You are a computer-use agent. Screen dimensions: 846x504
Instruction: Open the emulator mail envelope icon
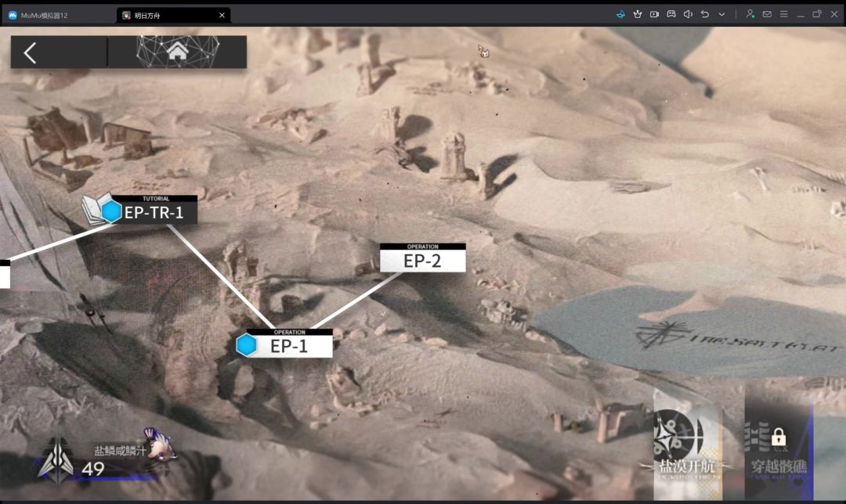click(767, 15)
